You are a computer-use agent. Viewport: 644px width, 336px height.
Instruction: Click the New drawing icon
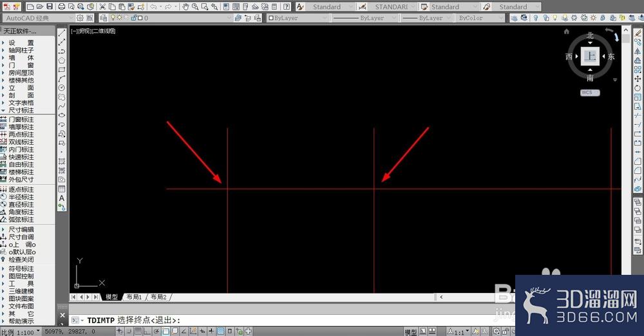[x=30, y=6]
